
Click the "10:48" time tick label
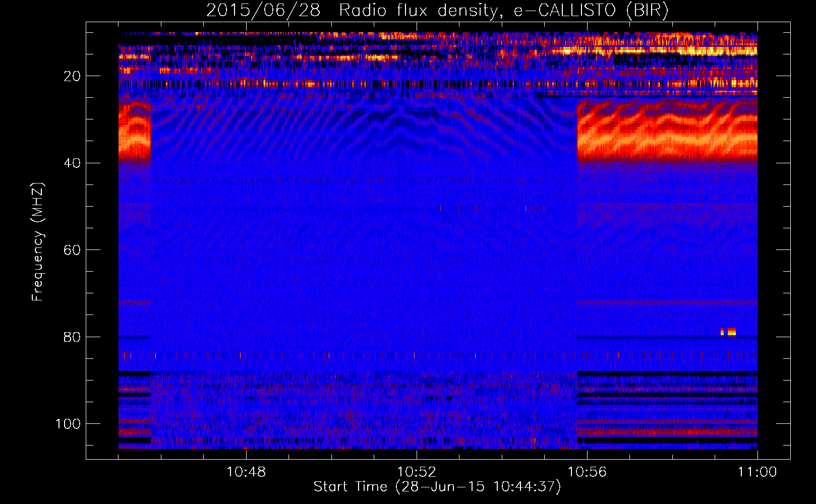click(x=246, y=472)
